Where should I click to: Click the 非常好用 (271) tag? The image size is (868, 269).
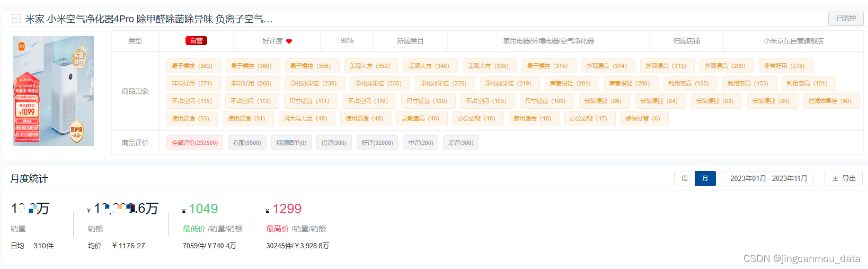193,83
